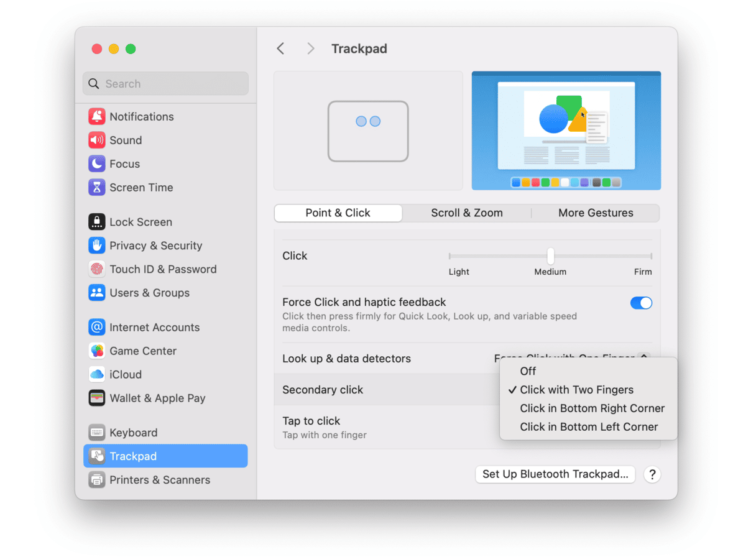Click the Search field in sidebar

[x=165, y=84]
